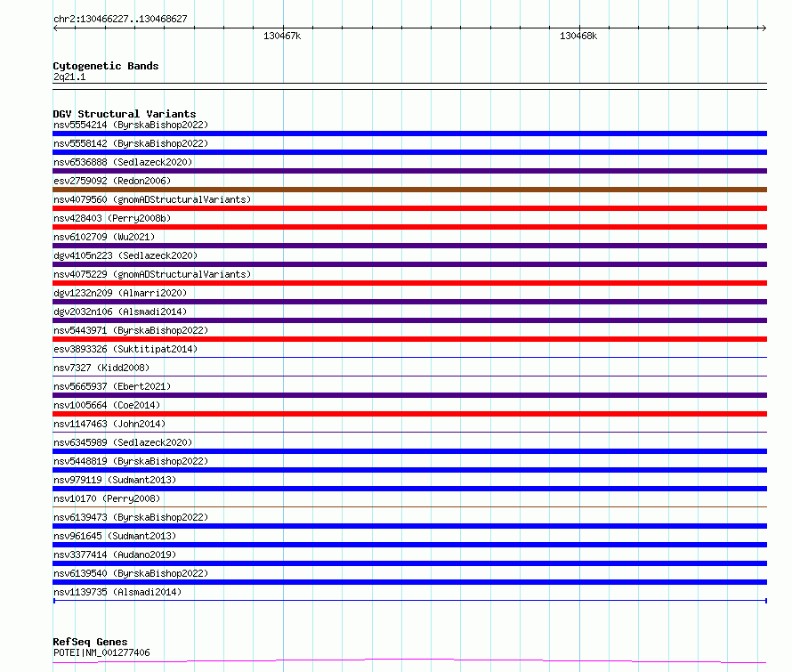
Task: Click the chr2:130466227..130468627 region label
Action: point(120,19)
